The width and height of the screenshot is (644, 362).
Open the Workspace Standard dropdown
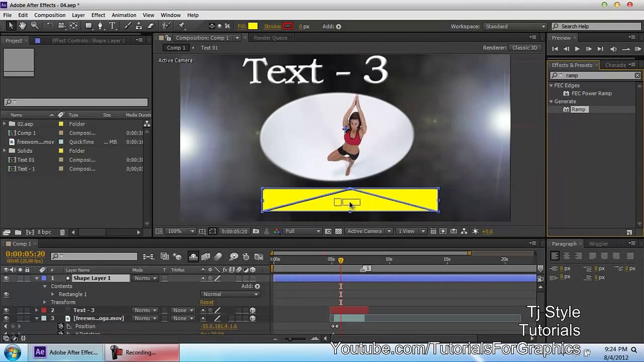515,27
